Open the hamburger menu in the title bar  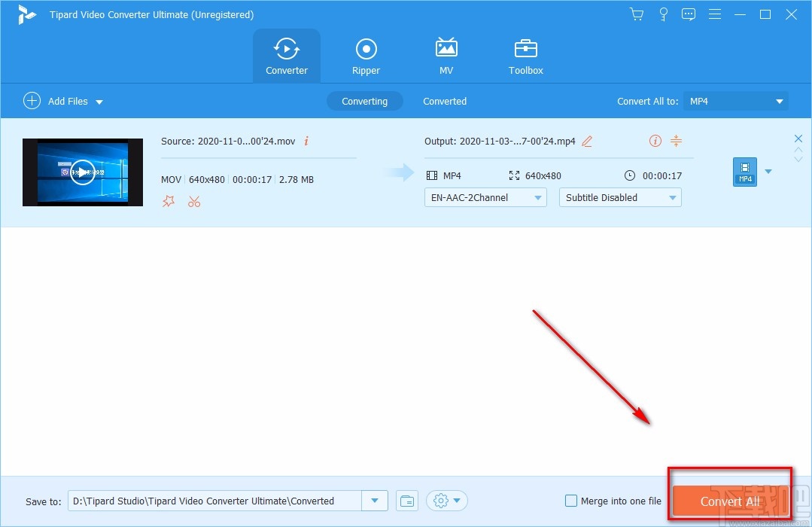tap(714, 14)
